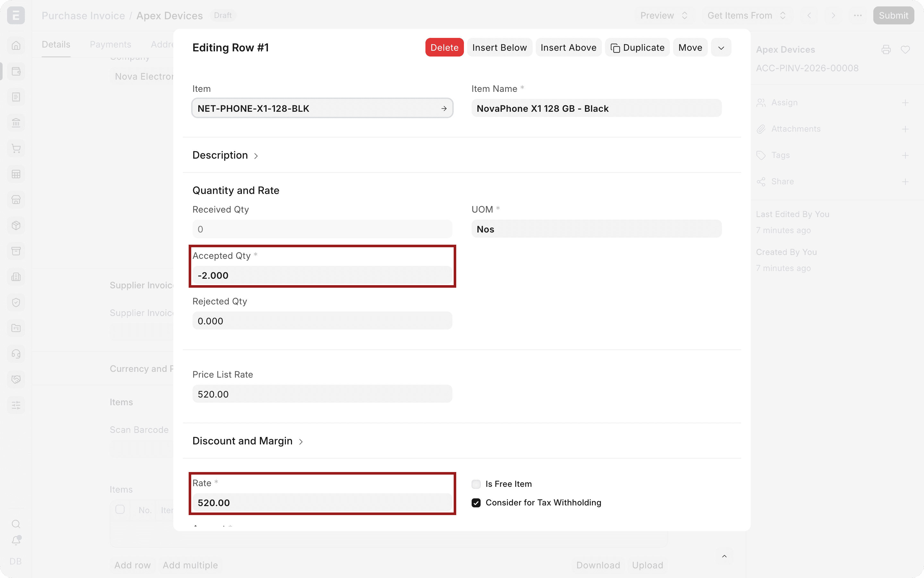Image resolution: width=924 pixels, height=578 pixels.
Task: Add an assignment with the Assign plus icon
Action: pos(905,103)
